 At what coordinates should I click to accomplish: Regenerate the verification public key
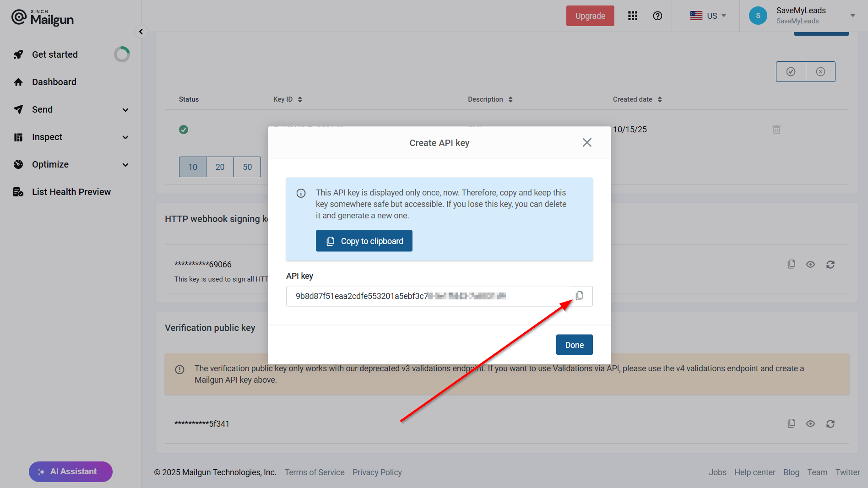(830, 424)
